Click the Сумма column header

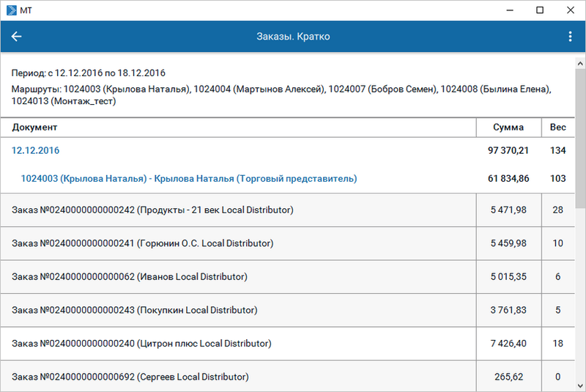coord(508,127)
